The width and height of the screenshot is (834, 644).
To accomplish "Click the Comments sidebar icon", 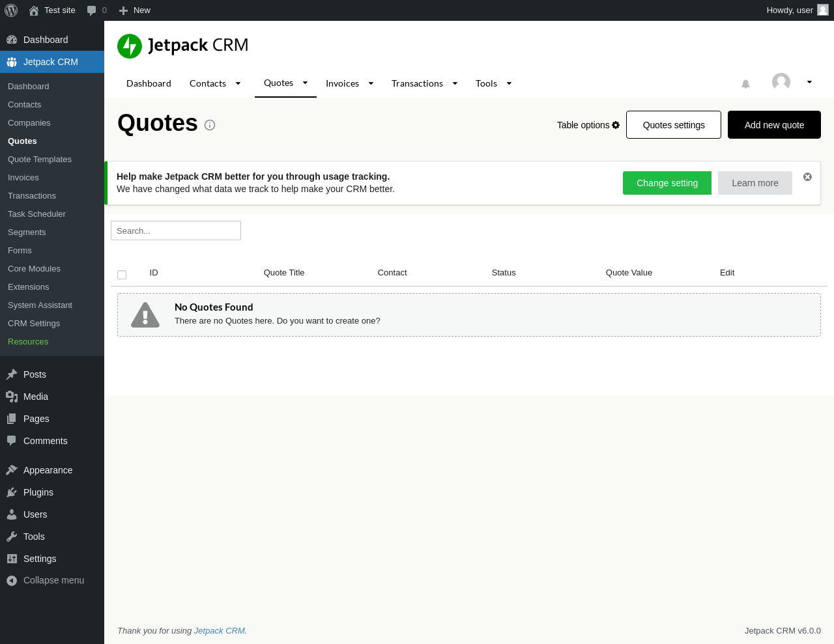I will click(x=12, y=441).
